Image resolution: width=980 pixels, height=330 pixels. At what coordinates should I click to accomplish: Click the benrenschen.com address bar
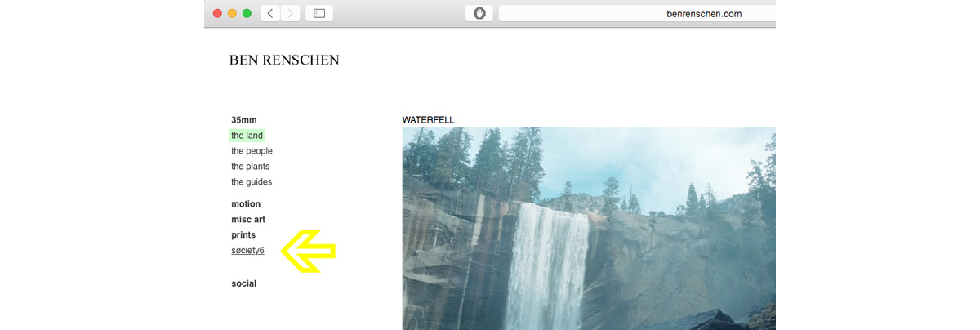pos(637,13)
